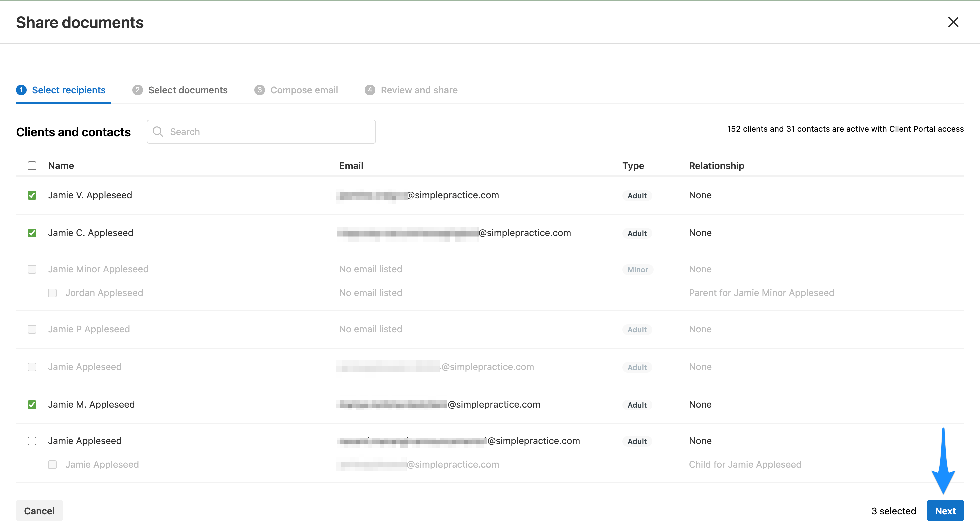Click 'Parent for Jamie Minor Appleseed' text

tap(761, 293)
